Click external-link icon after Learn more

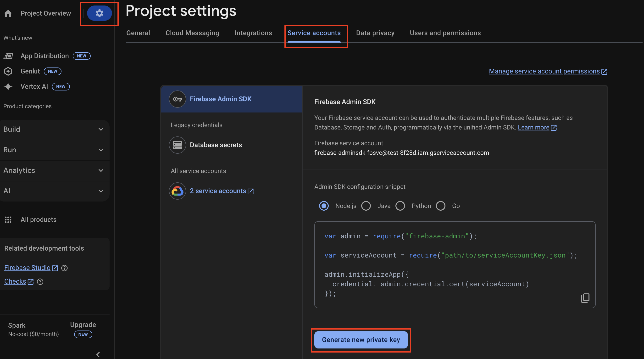554,128
